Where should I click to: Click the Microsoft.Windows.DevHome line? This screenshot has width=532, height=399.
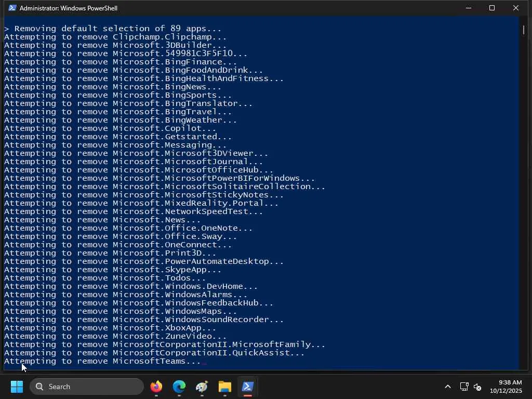coord(131,286)
